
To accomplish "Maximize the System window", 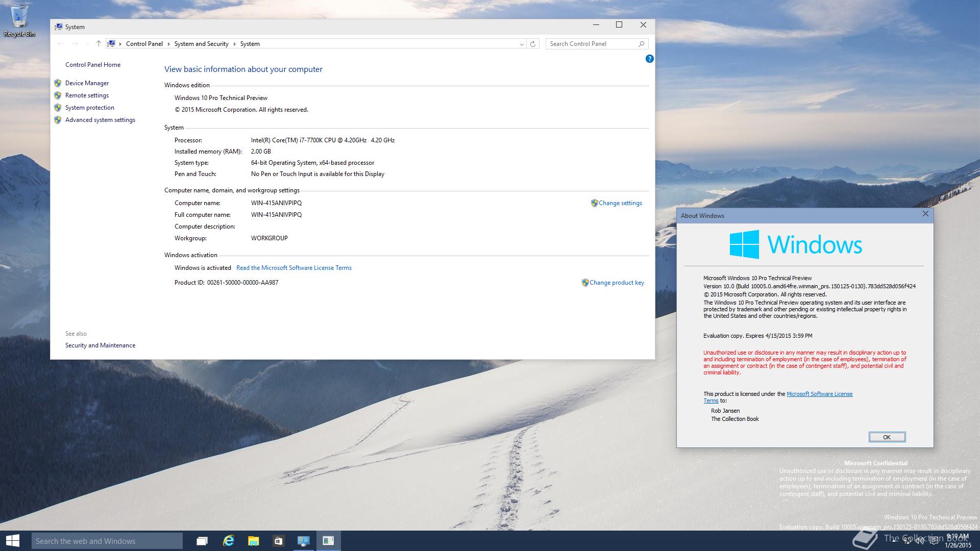I will (x=619, y=25).
